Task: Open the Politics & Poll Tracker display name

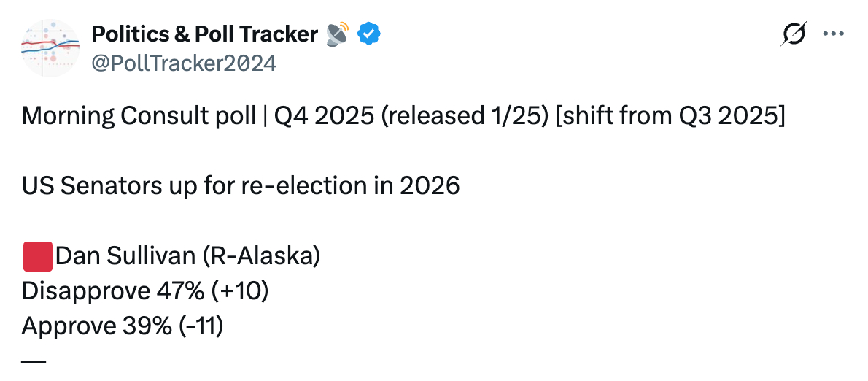Action: tap(204, 34)
